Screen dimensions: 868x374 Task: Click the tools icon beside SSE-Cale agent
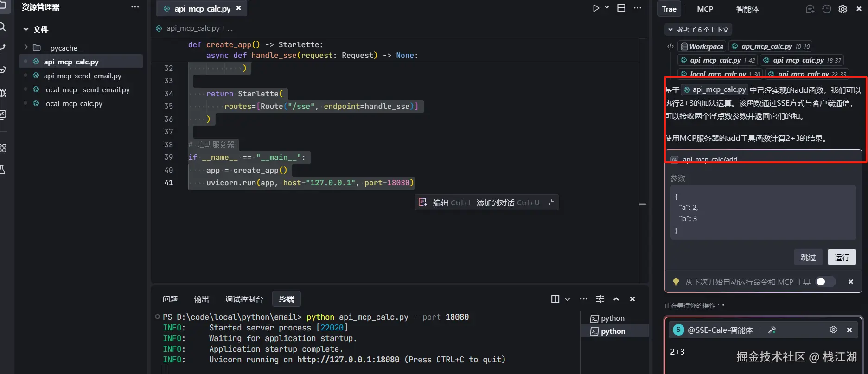pos(772,330)
